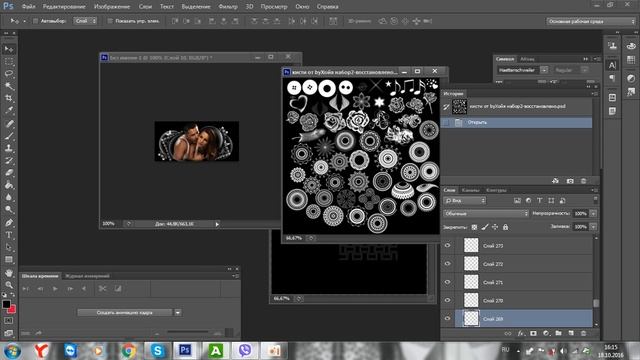640x360 pixels.
Task: Enable Показать упр. элем. checkbox
Action: pos(110,21)
